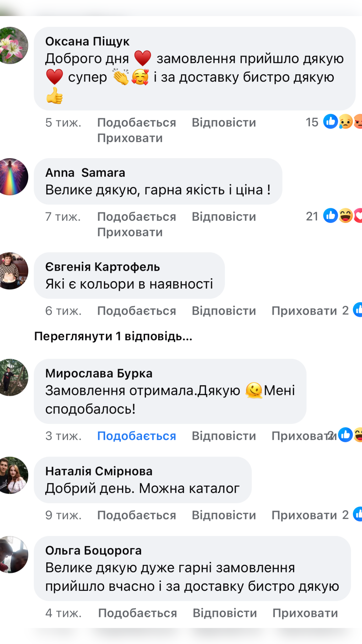The image size is (362, 644).
Task: Like Anna Samara's comment with Подобається
Action: [x=136, y=217]
